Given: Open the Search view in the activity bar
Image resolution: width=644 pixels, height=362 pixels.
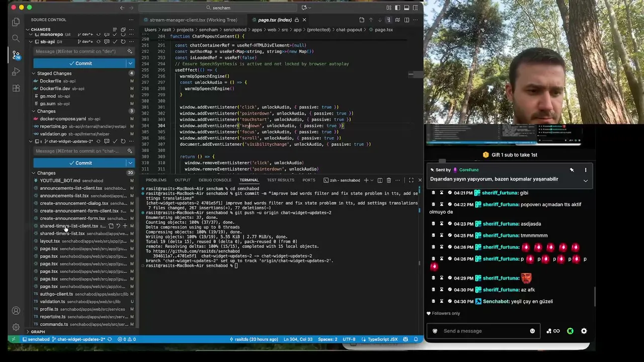Looking at the screenshot, I should click(x=16, y=38).
